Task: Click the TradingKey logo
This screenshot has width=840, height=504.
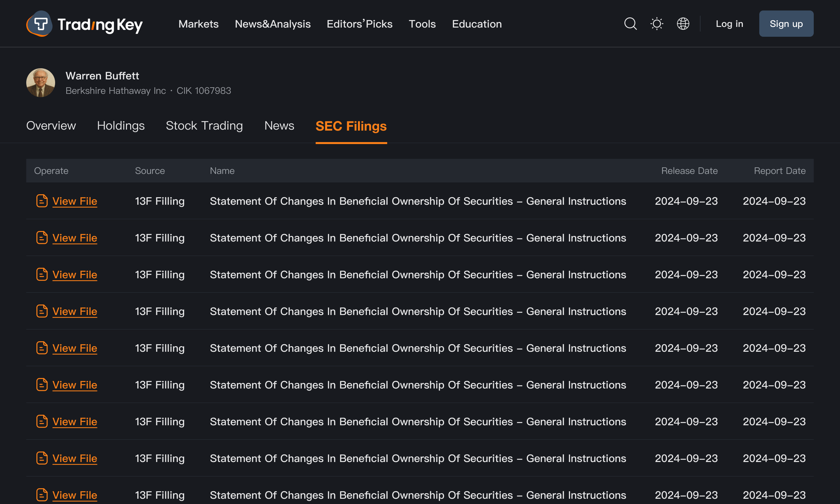Action: coord(84,24)
